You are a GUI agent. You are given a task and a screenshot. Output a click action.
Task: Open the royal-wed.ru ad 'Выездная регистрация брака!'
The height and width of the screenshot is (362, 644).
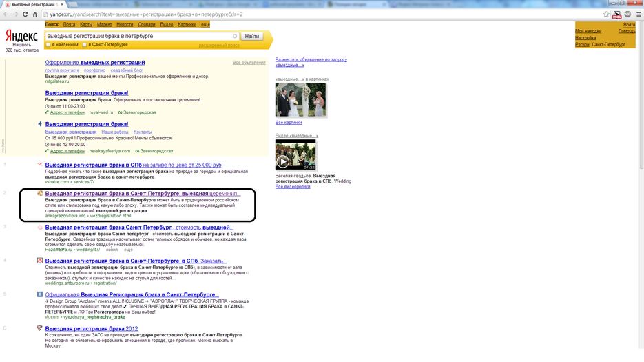coord(87,93)
